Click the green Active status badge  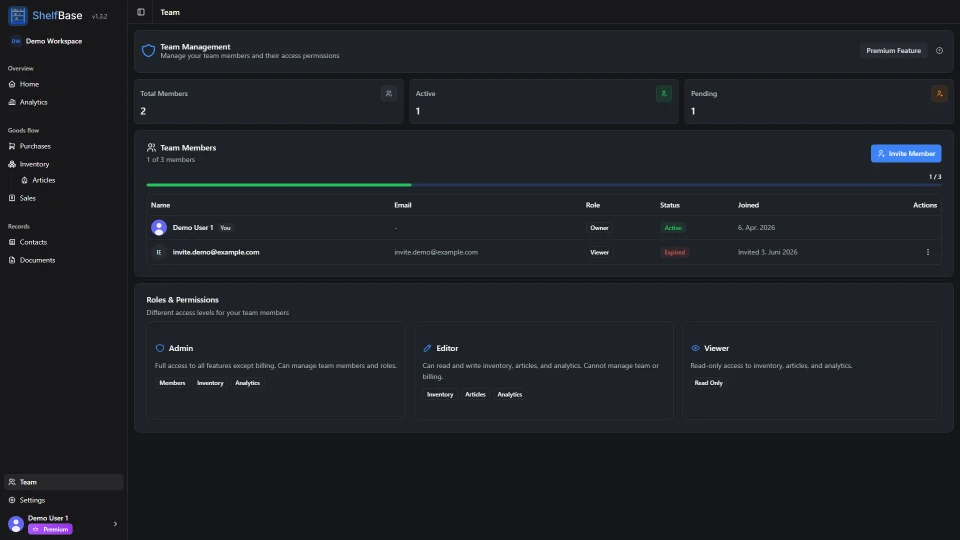[673, 228]
